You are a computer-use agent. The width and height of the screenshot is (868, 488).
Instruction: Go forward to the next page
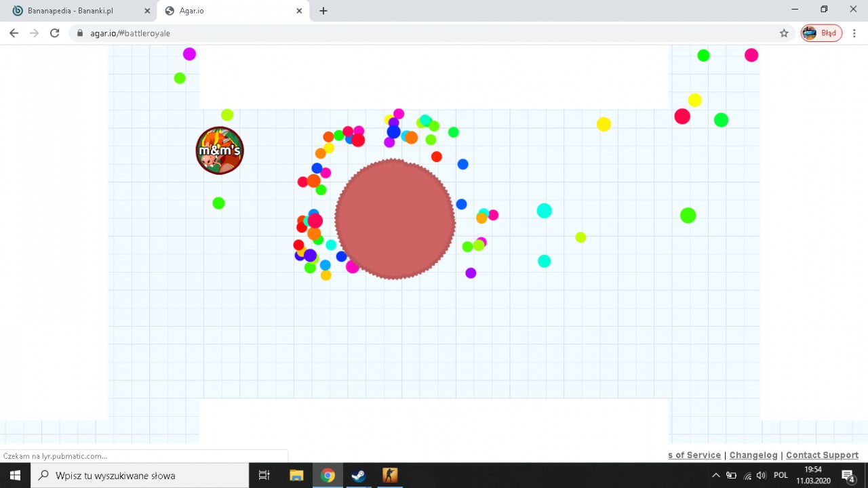34,33
